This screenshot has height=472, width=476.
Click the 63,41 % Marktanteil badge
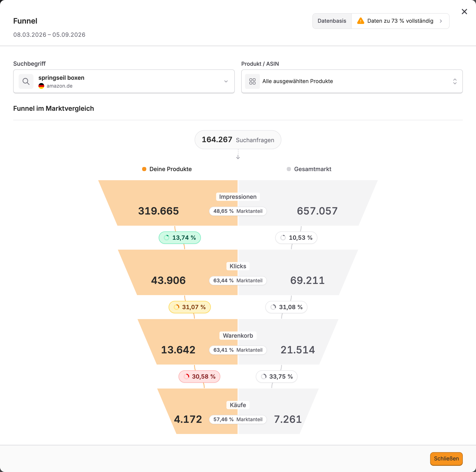point(238,350)
